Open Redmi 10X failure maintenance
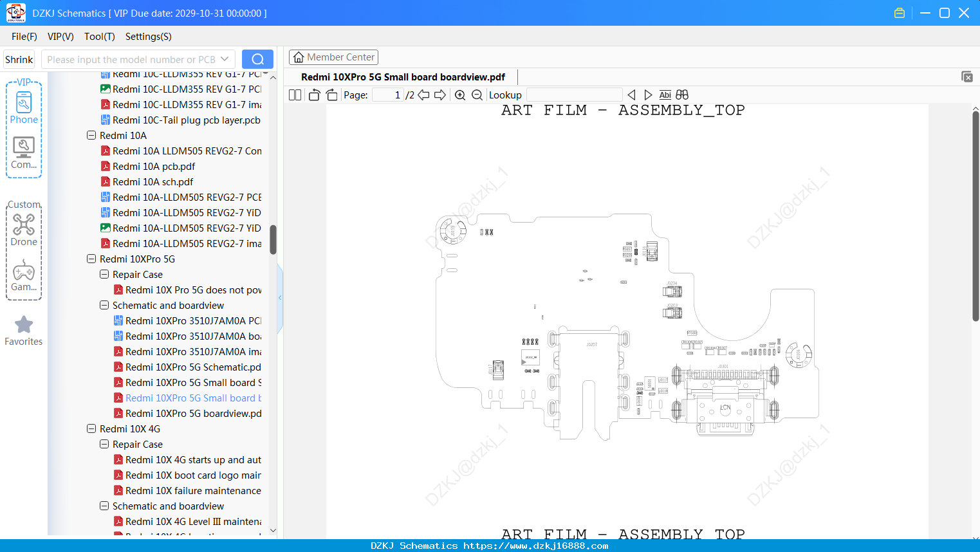Viewport: 980px width, 552px height. 194,490
